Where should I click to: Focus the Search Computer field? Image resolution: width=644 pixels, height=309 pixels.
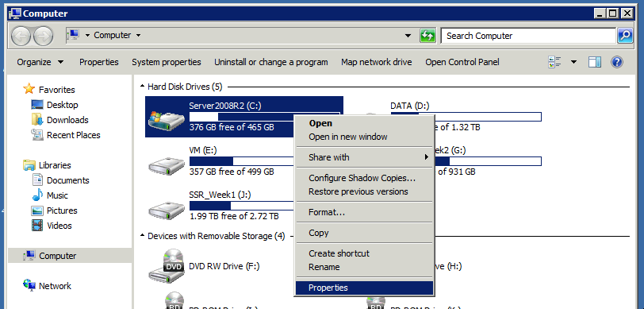coord(528,36)
